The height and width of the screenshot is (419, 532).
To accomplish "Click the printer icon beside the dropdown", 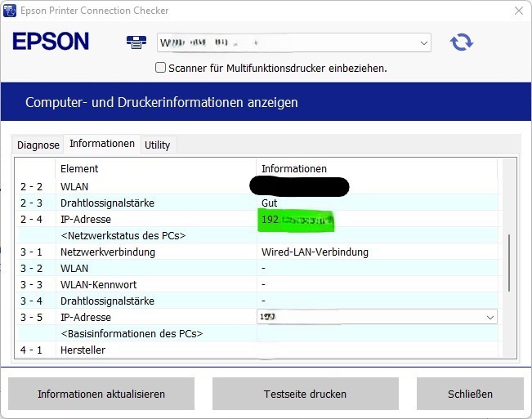I will pyautogui.click(x=136, y=42).
